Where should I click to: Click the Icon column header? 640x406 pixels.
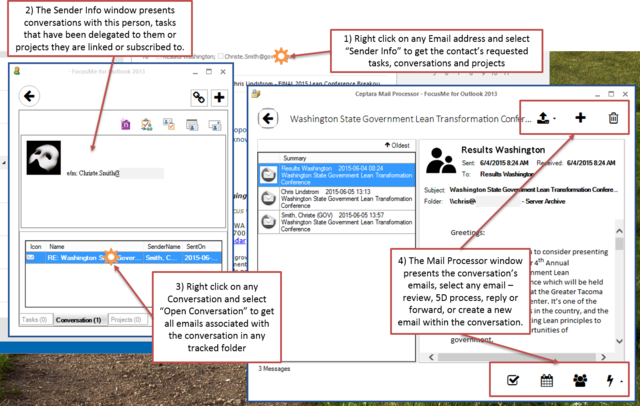pos(36,246)
